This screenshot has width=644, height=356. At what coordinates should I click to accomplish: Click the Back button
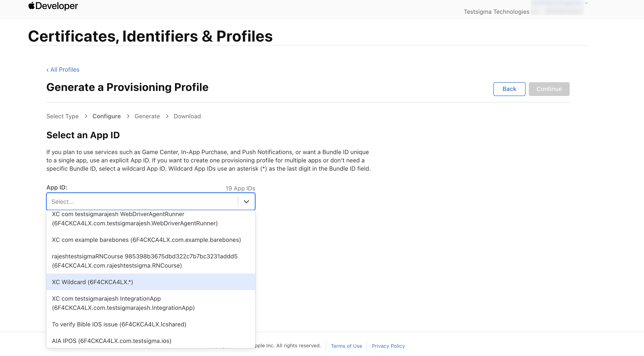(509, 89)
